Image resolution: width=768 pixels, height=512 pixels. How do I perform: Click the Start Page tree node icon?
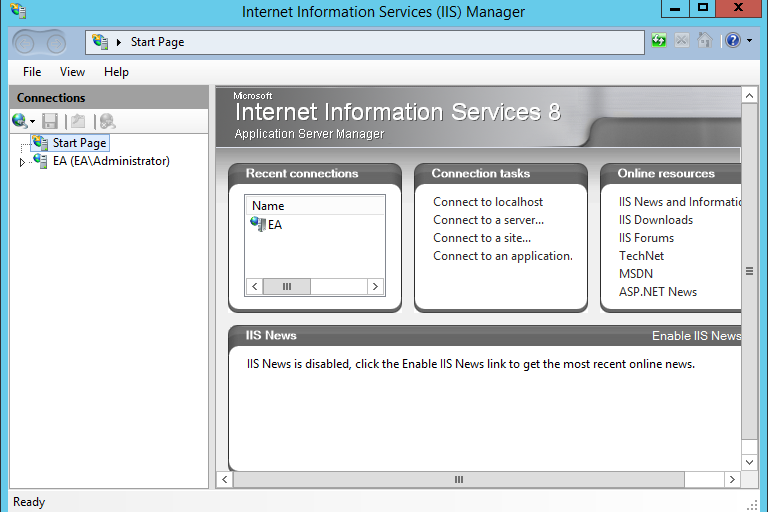click(x=40, y=143)
